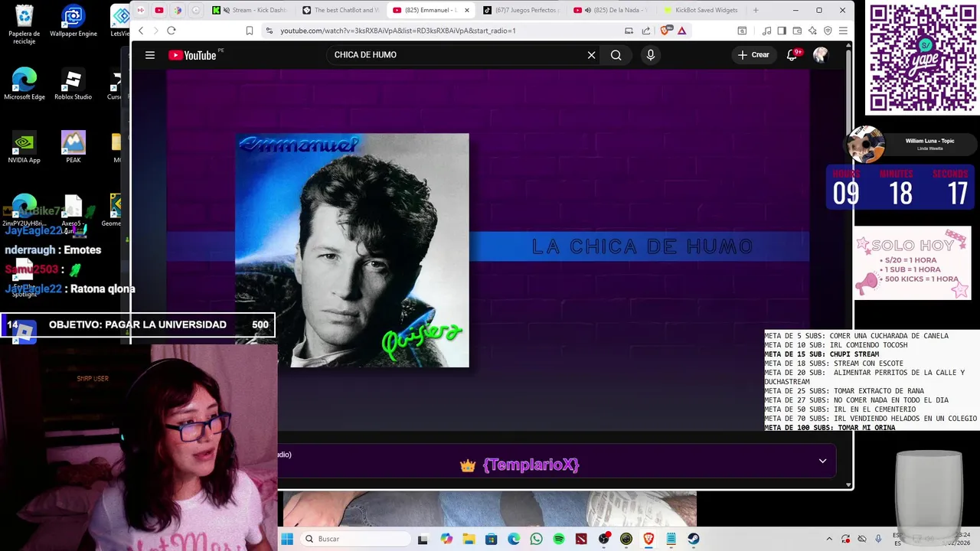
Task: Reload the page with the refresh icon
Action: pyautogui.click(x=171, y=31)
